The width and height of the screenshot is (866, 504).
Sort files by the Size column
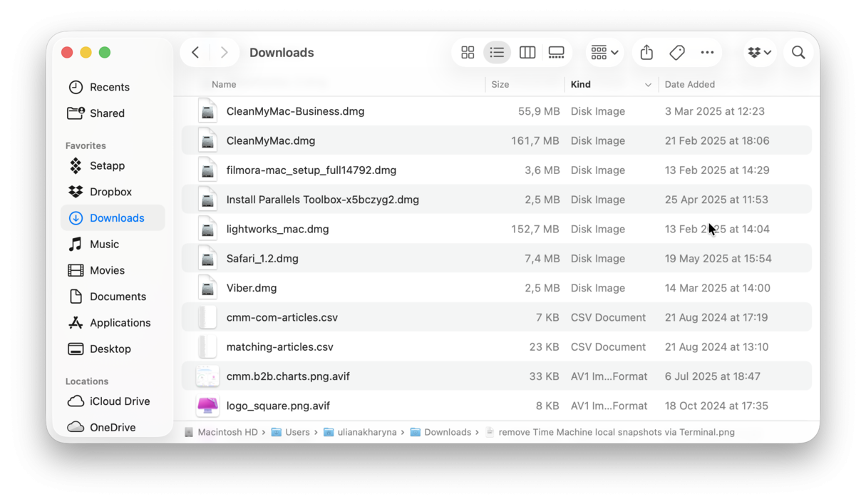point(500,84)
